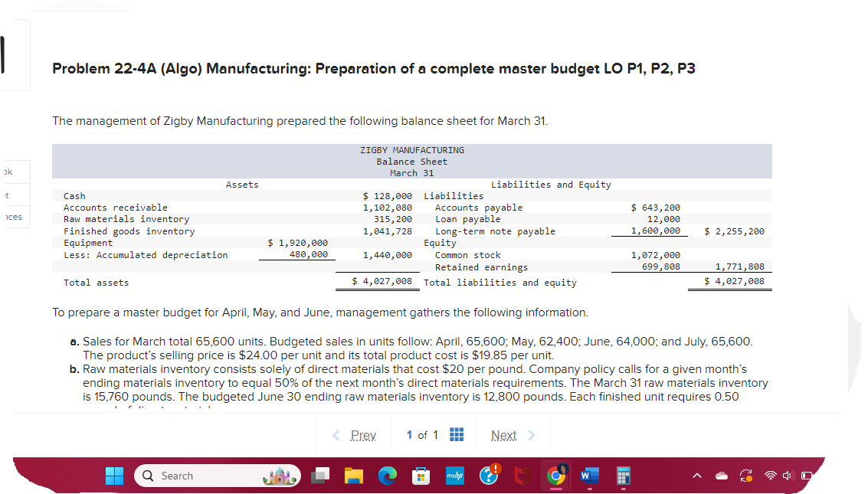Click the problem title heading
This screenshot has height=494, width=868.
coord(374,69)
